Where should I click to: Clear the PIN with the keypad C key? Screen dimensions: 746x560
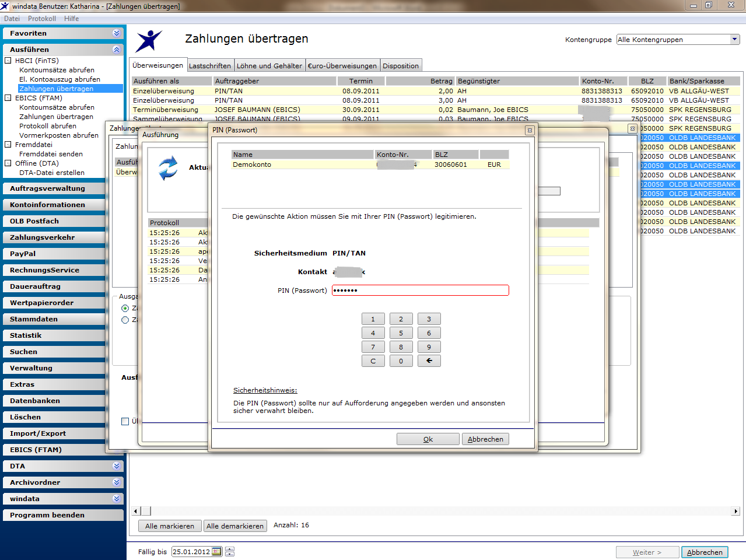click(373, 361)
